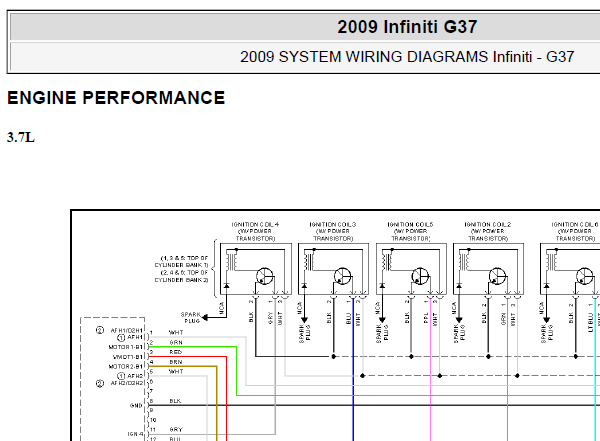
Task: Click the "AFH1/D2H1" connector pin label
Action: point(127,330)
